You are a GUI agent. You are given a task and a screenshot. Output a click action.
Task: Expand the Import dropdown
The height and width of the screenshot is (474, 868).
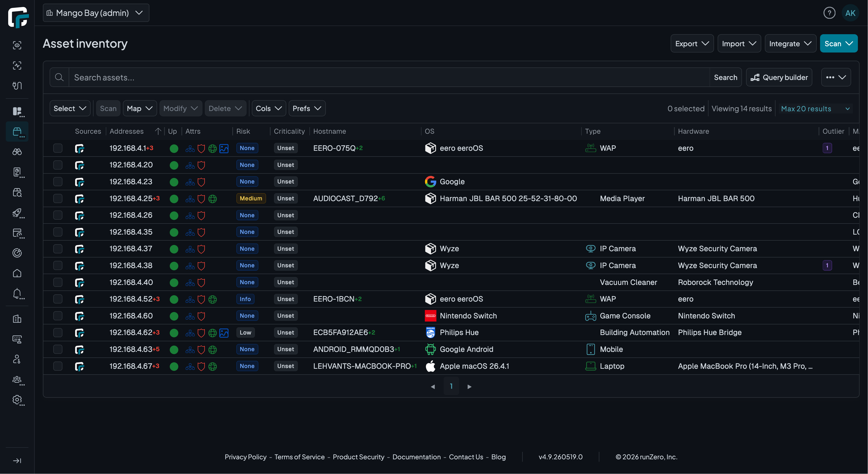tap(739, 43)
